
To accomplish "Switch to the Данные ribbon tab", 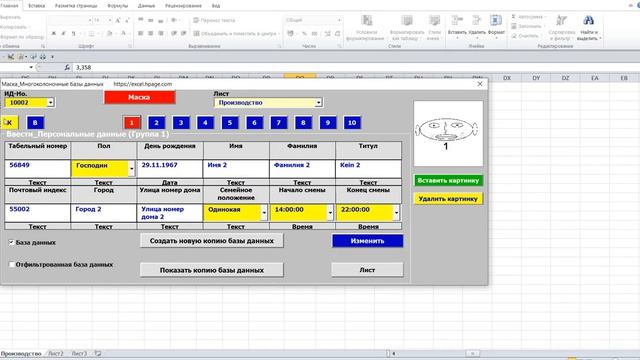I will click(147, 6).
